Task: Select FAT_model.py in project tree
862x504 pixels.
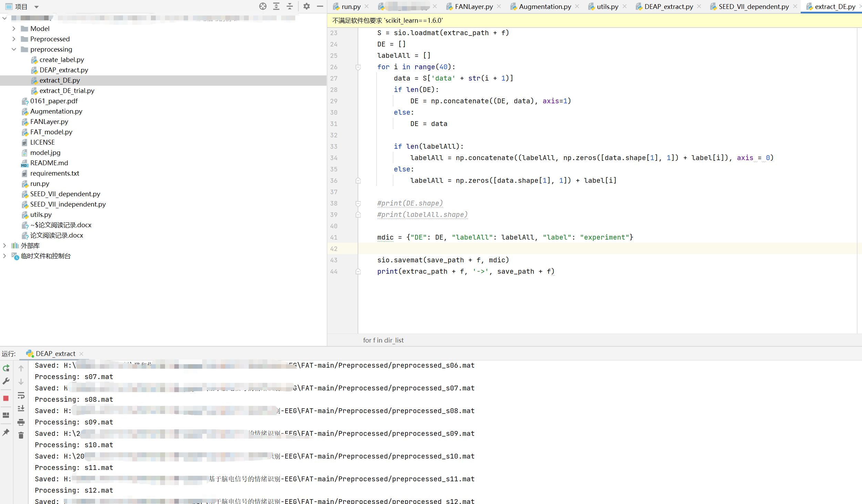Action: click(51, 132)
